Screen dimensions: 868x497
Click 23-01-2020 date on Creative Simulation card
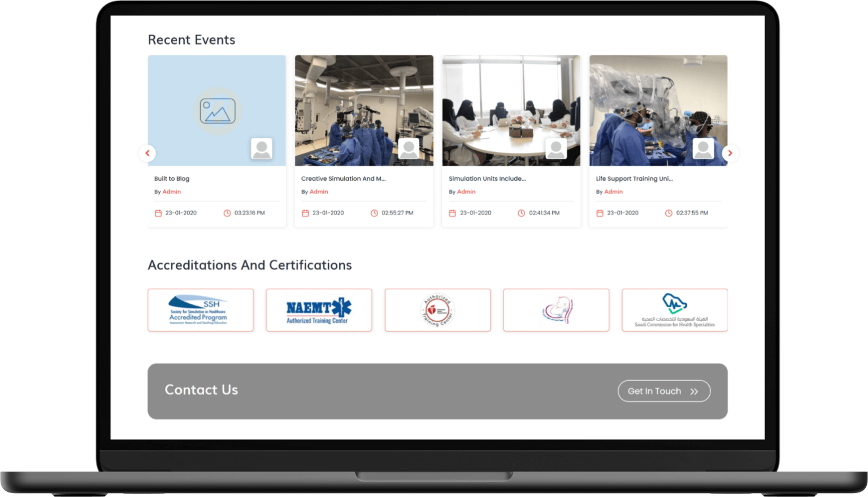pos(328,213)
